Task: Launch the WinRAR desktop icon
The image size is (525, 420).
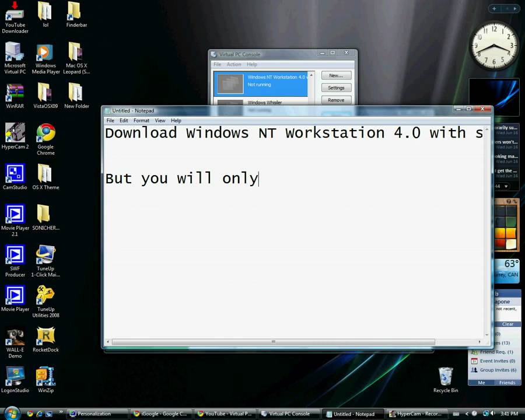Action: [15, 96]
